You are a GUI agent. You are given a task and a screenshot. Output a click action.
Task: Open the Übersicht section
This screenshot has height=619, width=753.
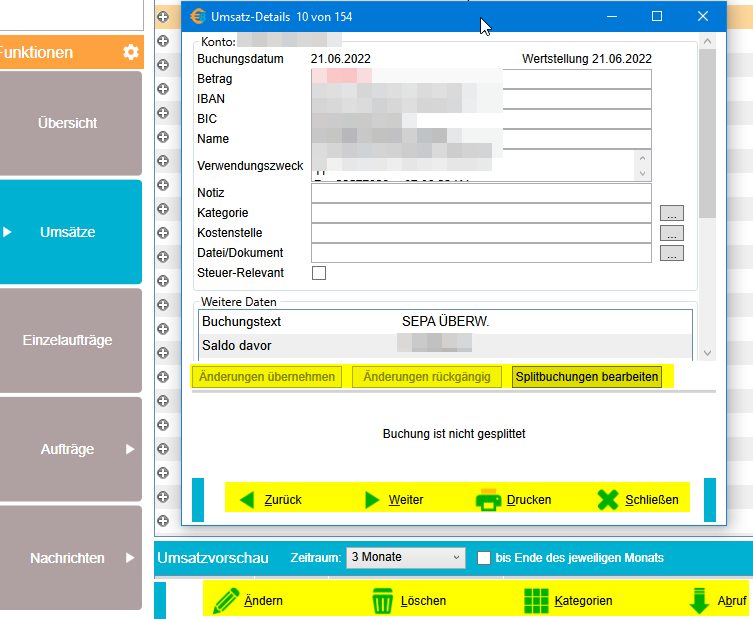click(71, 123)
